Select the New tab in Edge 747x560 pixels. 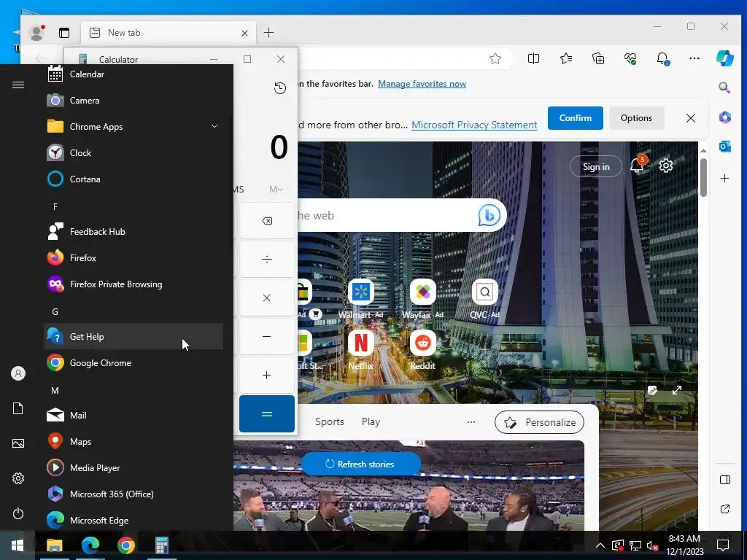[169, 33]
